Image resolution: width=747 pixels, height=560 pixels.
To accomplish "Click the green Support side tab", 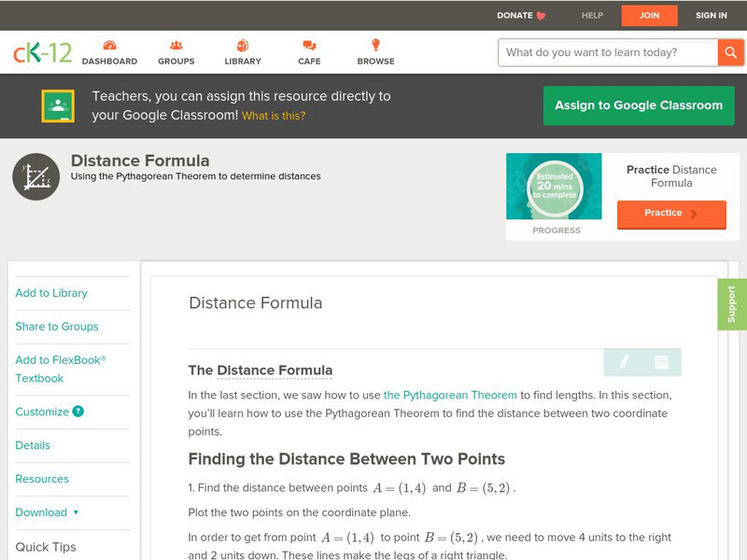I will click(x=732, y=304).
